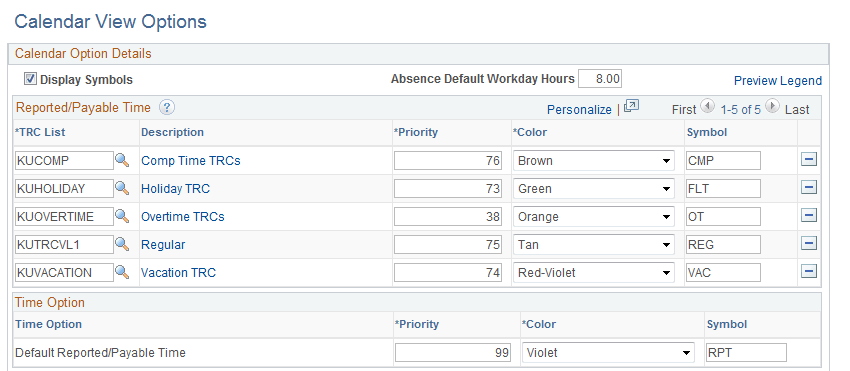Delete the Holiday TRC row
Viewport: 850px width, 371px height.
tap(809, 188)
